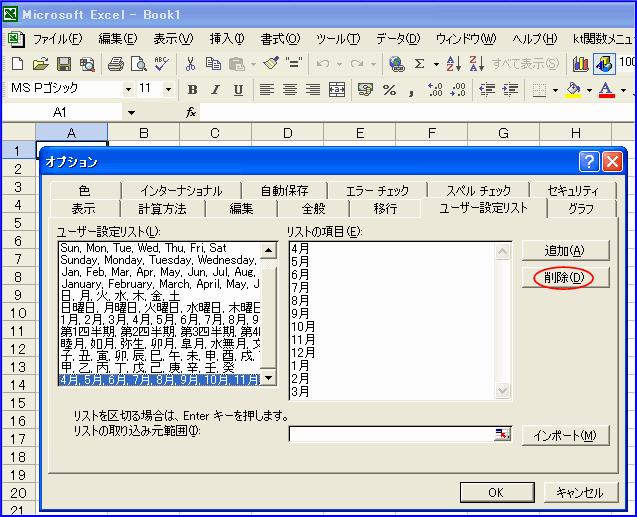The width and height of the screenshot is (637, 517).
Task: Switch to the 計算方法 tab
Action: [x=162, y=209]
